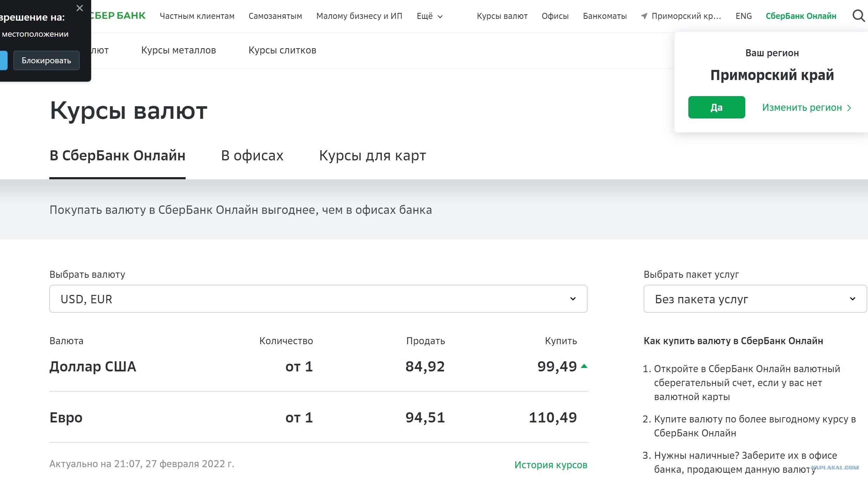Click the Продать column header
Screen dimensions: 868x478
click(425, 341)
